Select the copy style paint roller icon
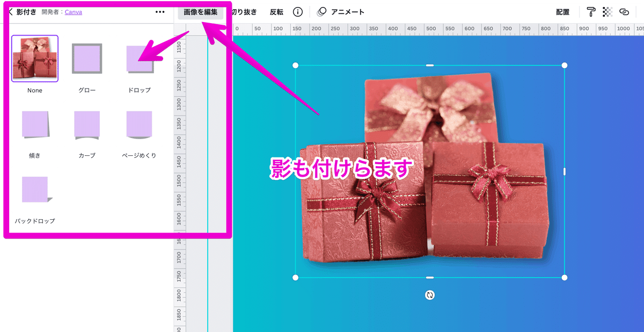Screen dimensions: 644x332 click(591, 12)
